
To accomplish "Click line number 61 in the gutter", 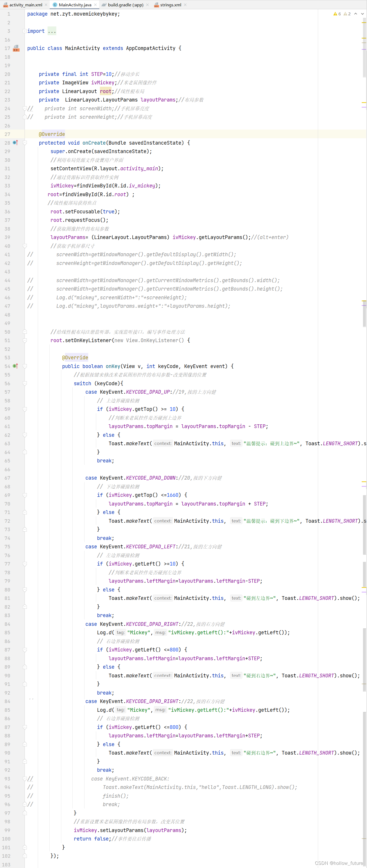I will tap(7, 426).
